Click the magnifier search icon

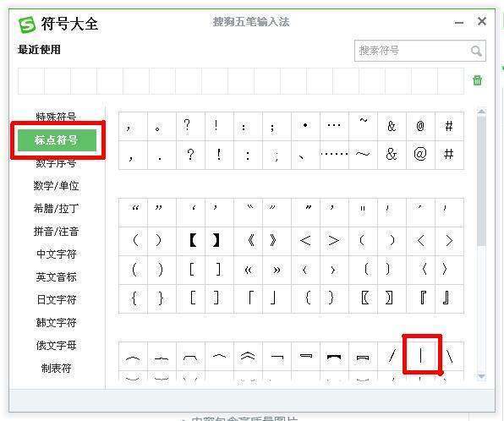click(476, 51)
